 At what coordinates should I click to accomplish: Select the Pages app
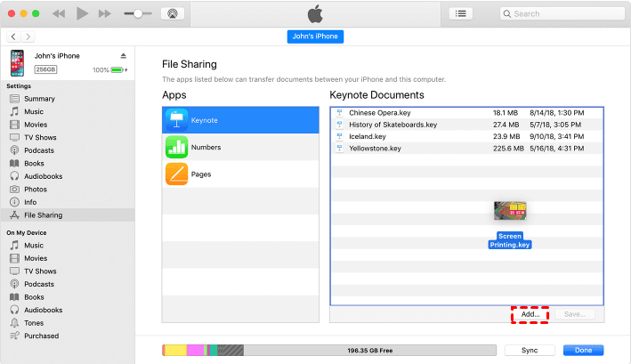[x=240, y=174]
